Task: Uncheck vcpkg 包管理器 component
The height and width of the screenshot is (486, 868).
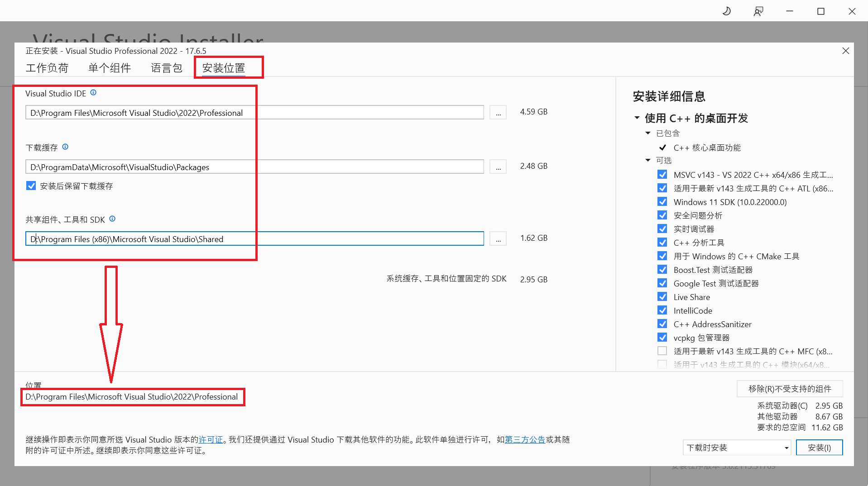Action: [662, 338]
